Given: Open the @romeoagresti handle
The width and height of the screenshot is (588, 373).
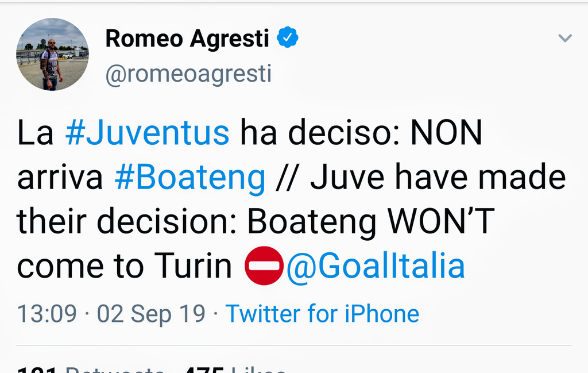Looking at the screenshot, I should coord(188,74).
